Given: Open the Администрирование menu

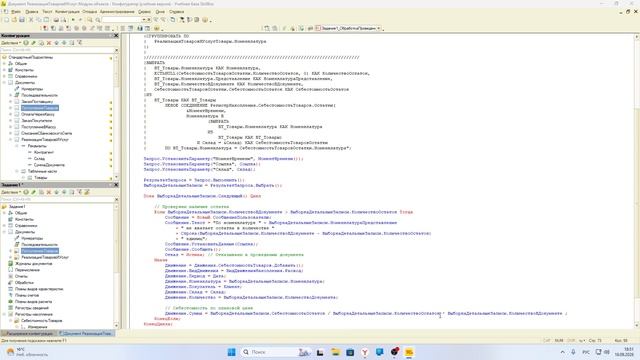Looking at the screenshot, I should [x=117, y=11].
